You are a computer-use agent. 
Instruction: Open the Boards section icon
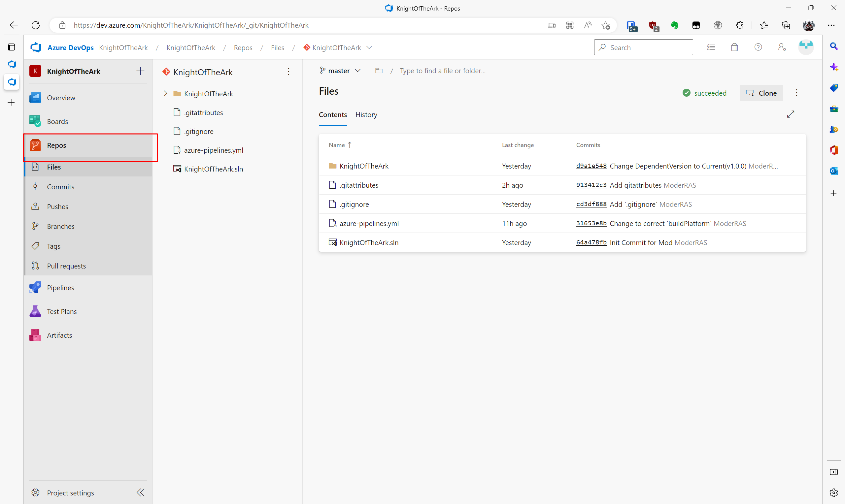pos(35,121)
